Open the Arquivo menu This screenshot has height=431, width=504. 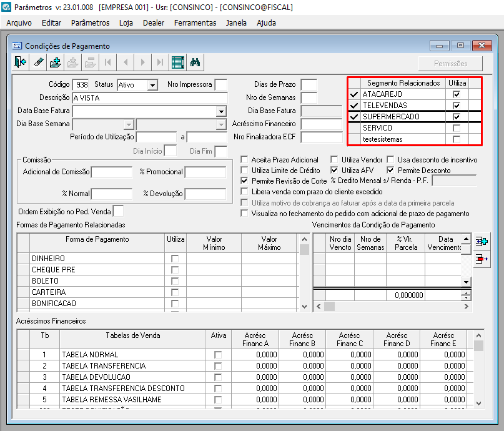pos(19,22)
